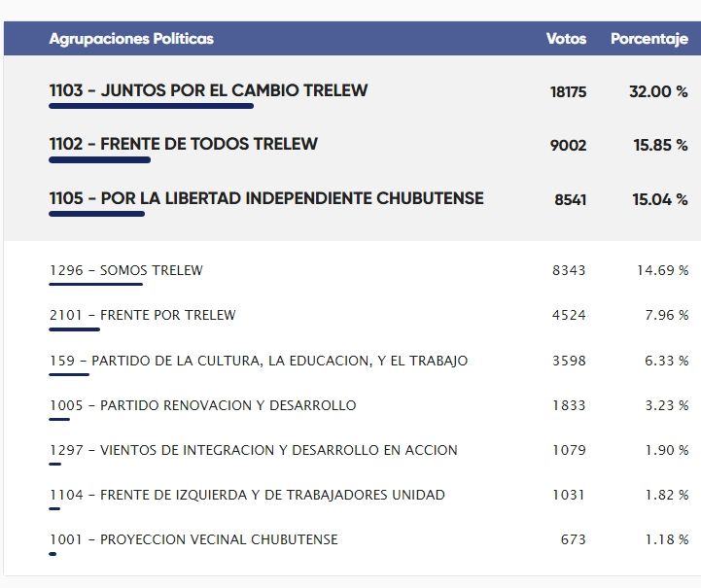
Task: Click the progress bar under Somos Trelew
Action: 95,285
